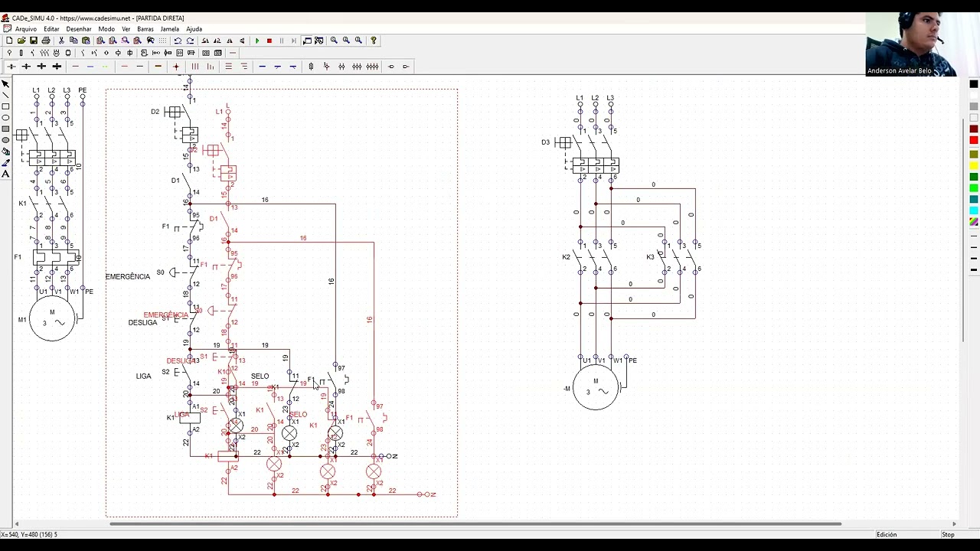This screenshot has height=551, width=980.
Task: Open the Desenhar menu
Action: click(79, 29)
